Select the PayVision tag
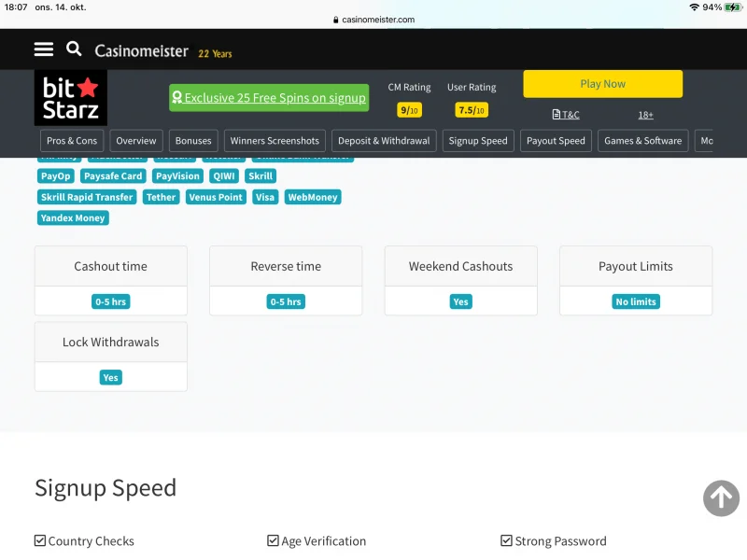747x560 pixels. pos(177,176)
